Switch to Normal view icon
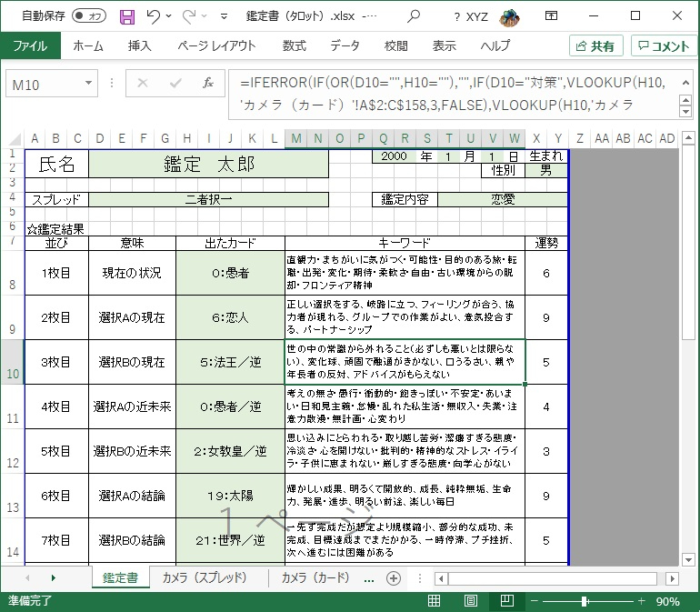This screenshot has height=612, width=700. (x=434, y=601)
